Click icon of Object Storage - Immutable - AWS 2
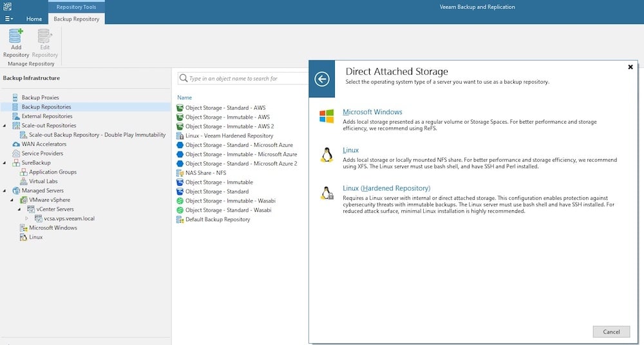644x345 pixels. click(x=180, y=126)
